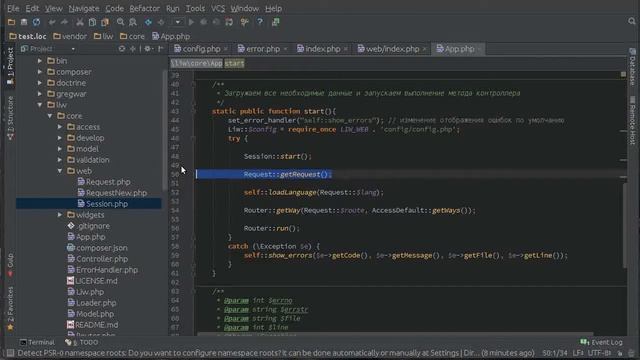The width and height of the screenshot is (640, 360).
Task: Collapse the core folder
Action: pyautogui.click(x=50, y=116)
